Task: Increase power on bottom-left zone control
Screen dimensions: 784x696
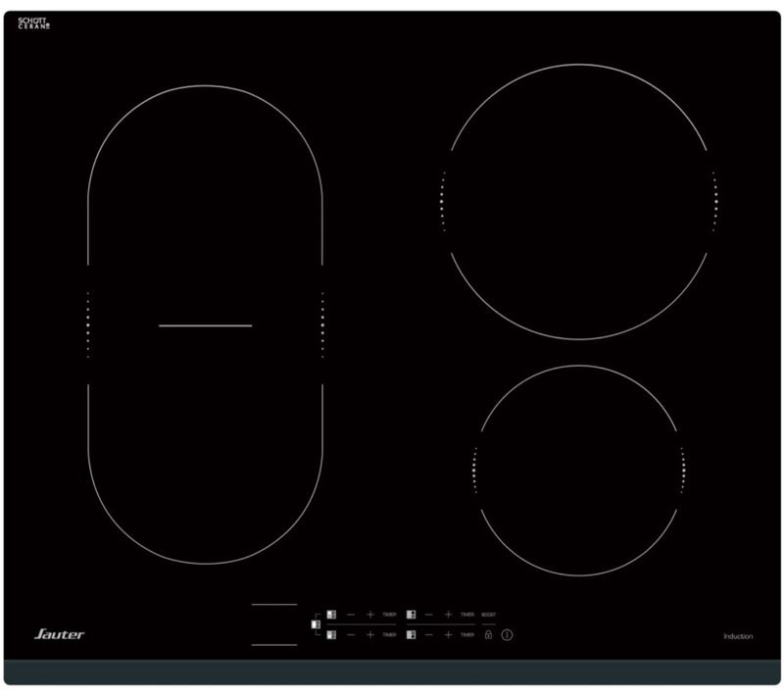Action: click(x=370, y=635)
